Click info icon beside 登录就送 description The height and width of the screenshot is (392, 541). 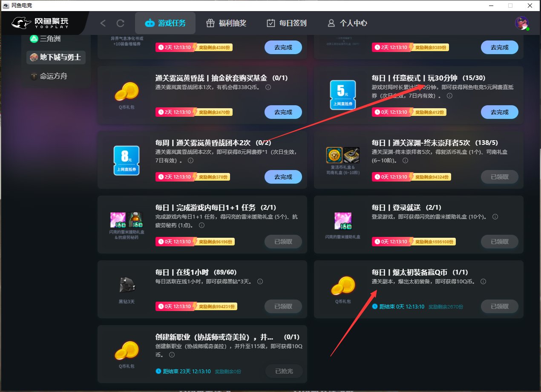[495, 217]
